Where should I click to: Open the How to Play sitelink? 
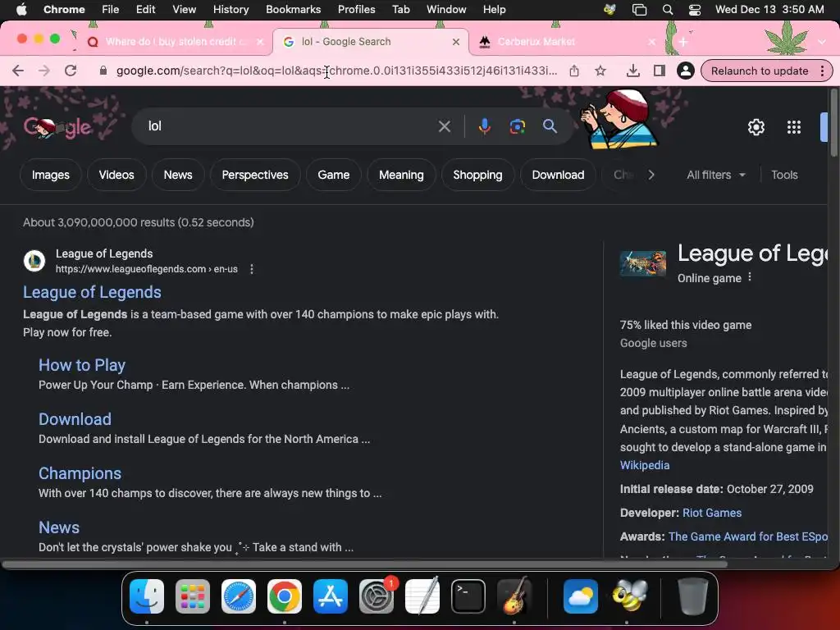click(82, 365)
